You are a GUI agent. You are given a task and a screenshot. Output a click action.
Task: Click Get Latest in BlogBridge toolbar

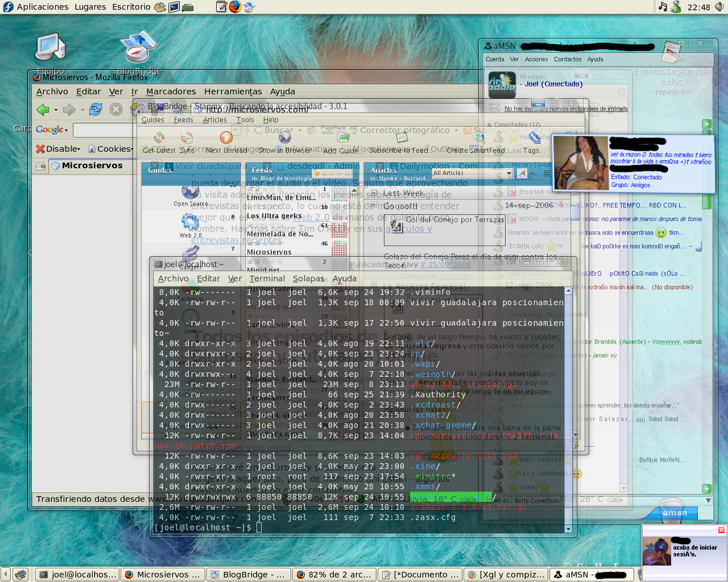point(159,142)
